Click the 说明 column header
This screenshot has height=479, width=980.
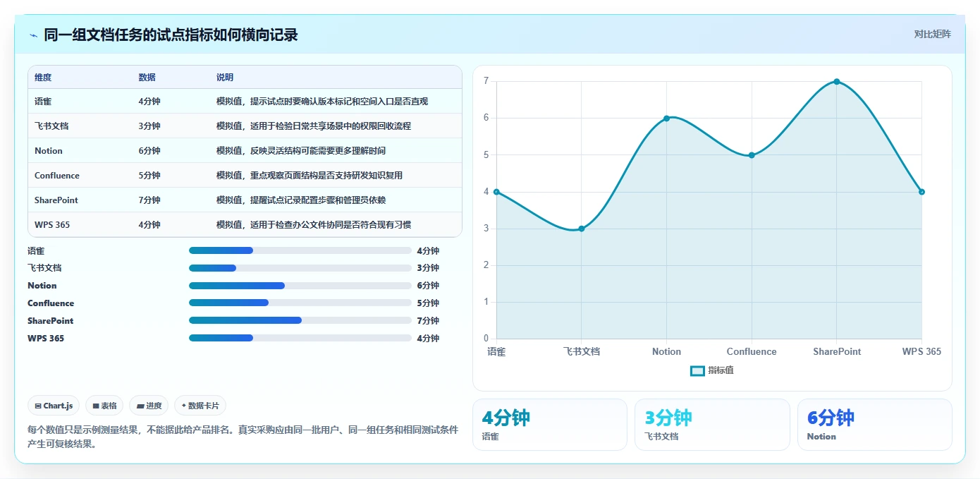click(225, 78)
